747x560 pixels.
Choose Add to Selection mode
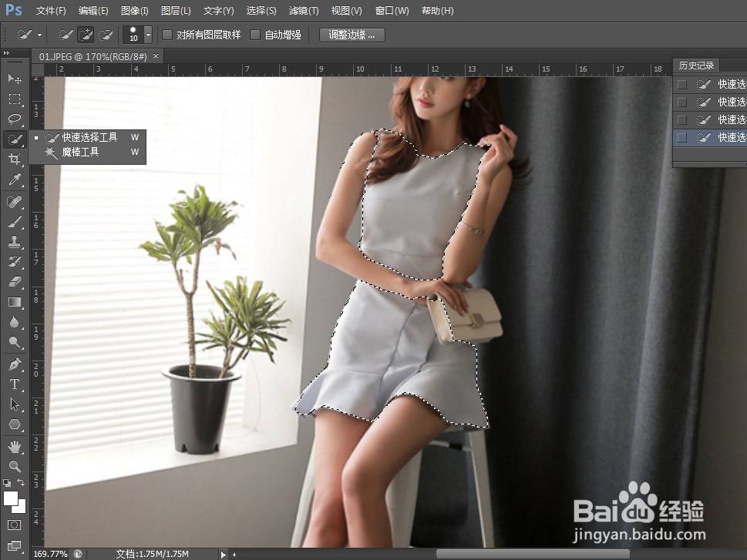click(86, 35)
